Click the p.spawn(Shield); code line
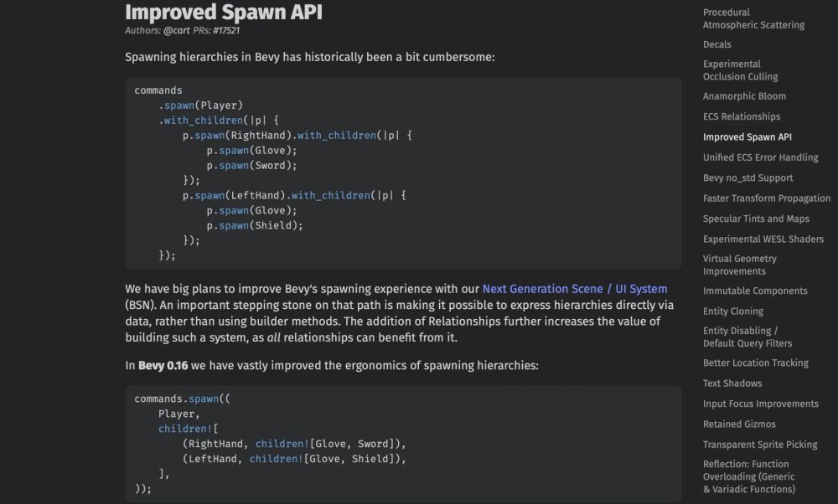Image resolution: width=838 pixels, height=504 pixels. point(255,225)
